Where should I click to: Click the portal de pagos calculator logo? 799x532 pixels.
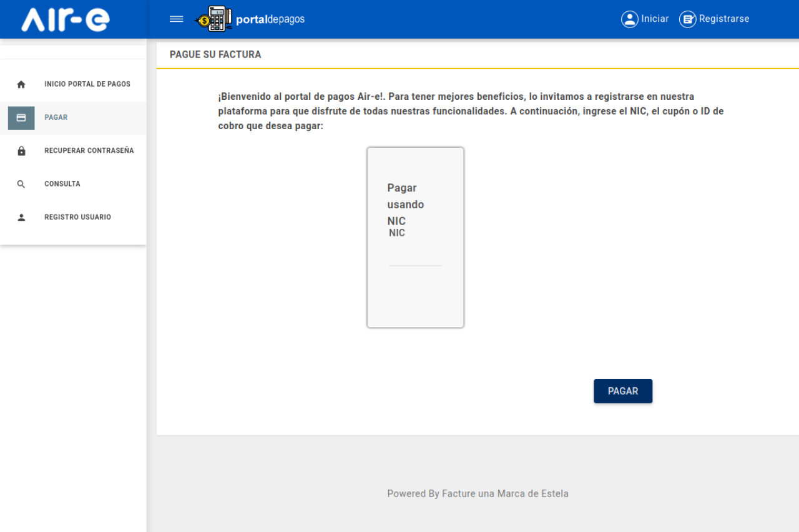pos(214,19)
